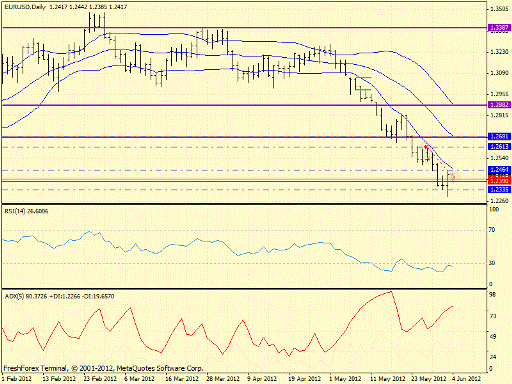512x384 pixels.
Task: Click the 23 May 2012 date label
Action: pyautogui.click(x=429, y=379)
